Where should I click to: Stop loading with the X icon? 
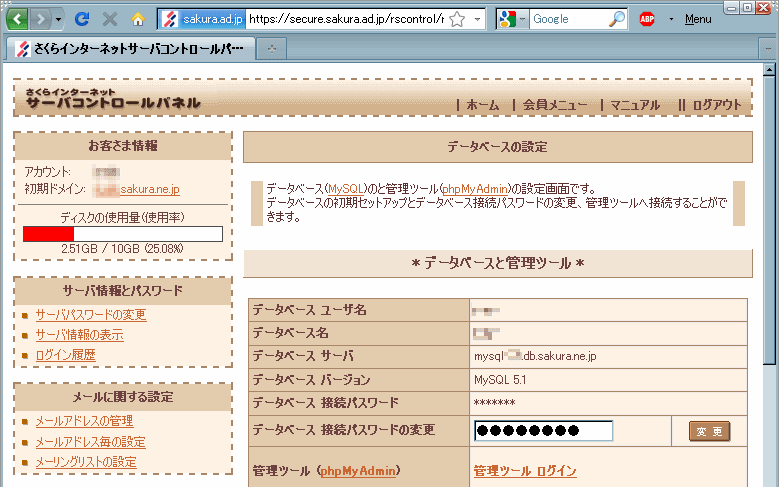110,19
